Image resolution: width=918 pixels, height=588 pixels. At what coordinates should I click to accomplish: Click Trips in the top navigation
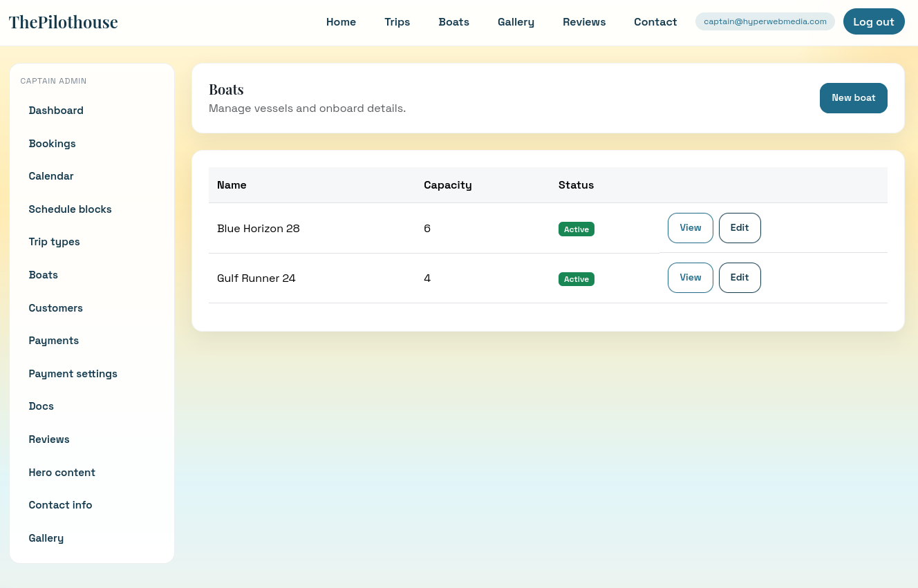tap(397, 22)
